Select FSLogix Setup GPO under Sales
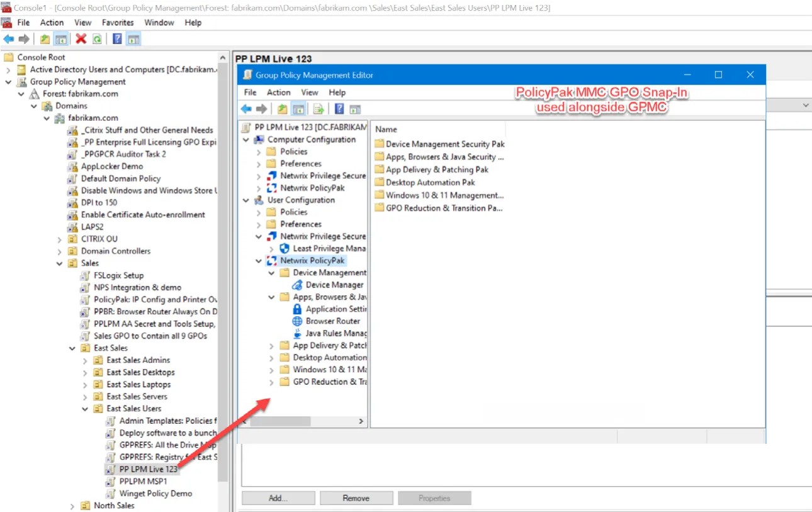812x512 pixels. point(112,276)
